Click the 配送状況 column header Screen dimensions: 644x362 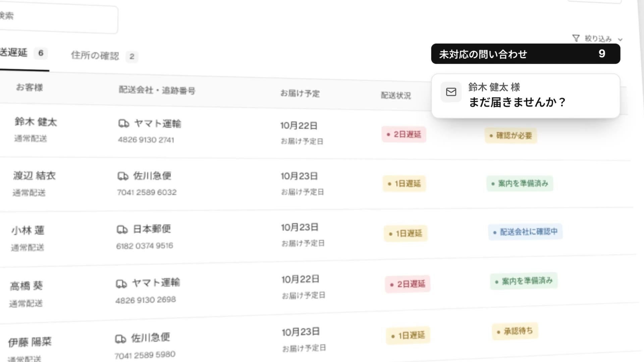pyautogui.click(x=396, y=96)
